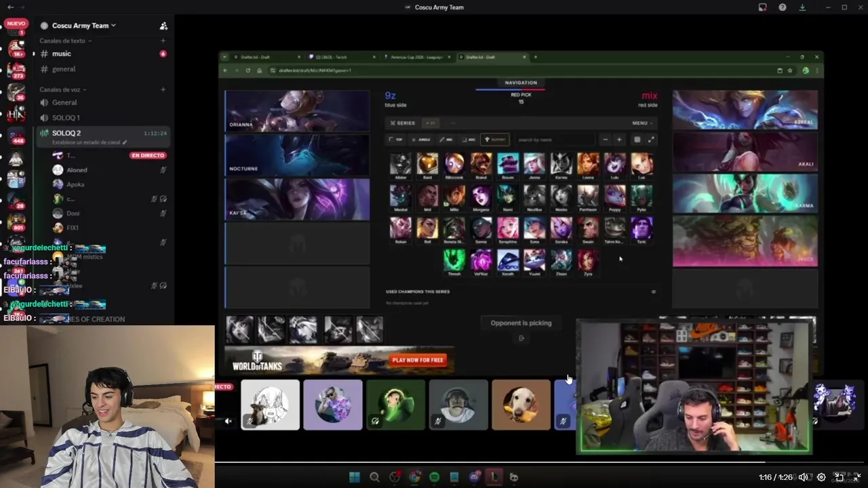
Task: Add a text channel with plus
Action: coord(163,41)
